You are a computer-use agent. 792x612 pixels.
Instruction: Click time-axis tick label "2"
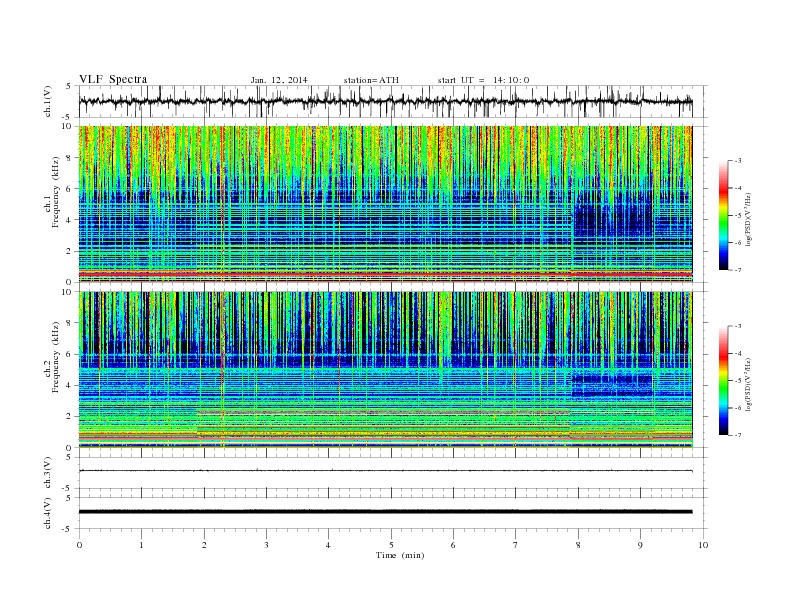[x=204, y=545]
